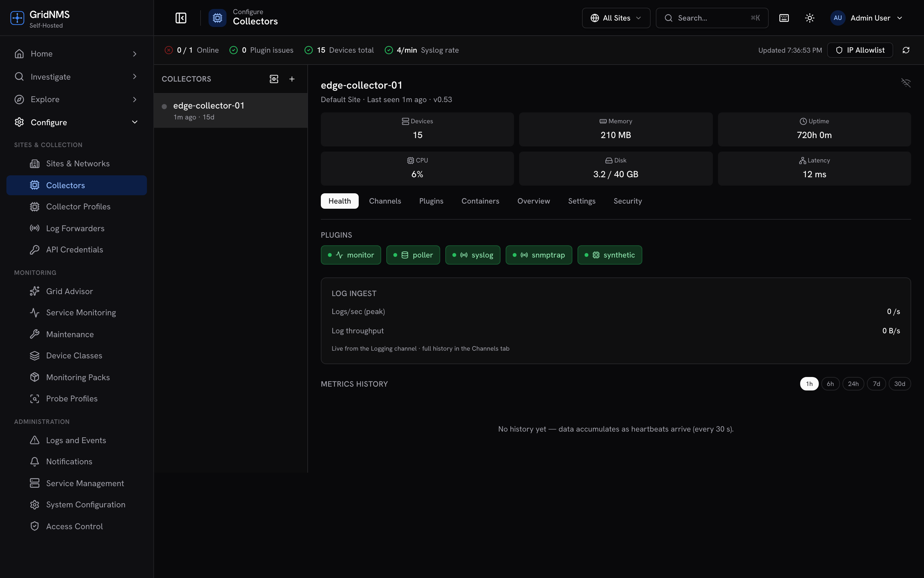Click the 0 / 1 Online status indicator
The width and height of the screenshot is (924, 578).
(192, 50)
